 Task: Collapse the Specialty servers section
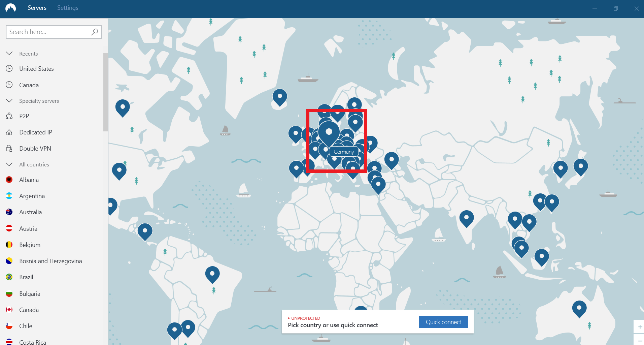(9, 101)
